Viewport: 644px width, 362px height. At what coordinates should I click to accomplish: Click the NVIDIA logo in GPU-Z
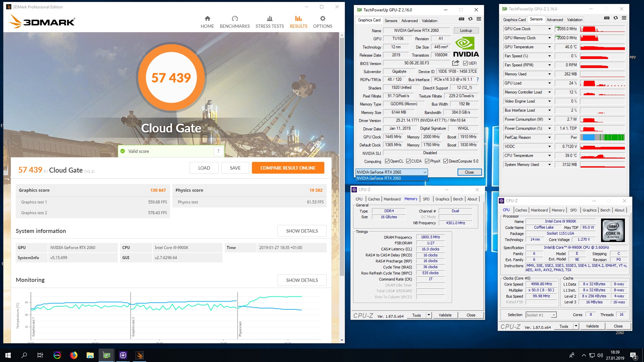point(466,47)
